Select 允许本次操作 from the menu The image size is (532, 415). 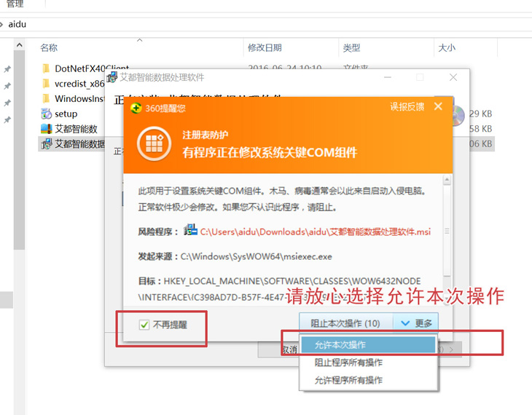[x=369, y=345]
